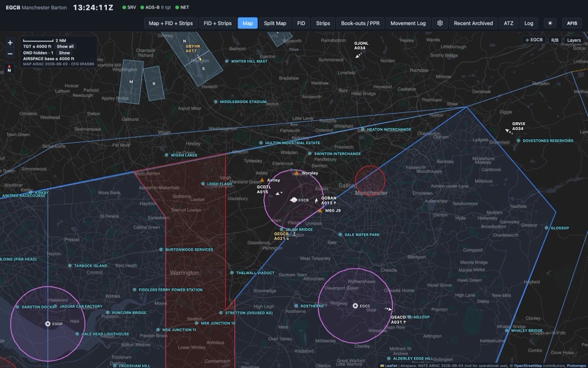Click the EGGP airport marker
The height and width of the screenshot is (368, 588).
click(x=48, y=324)
